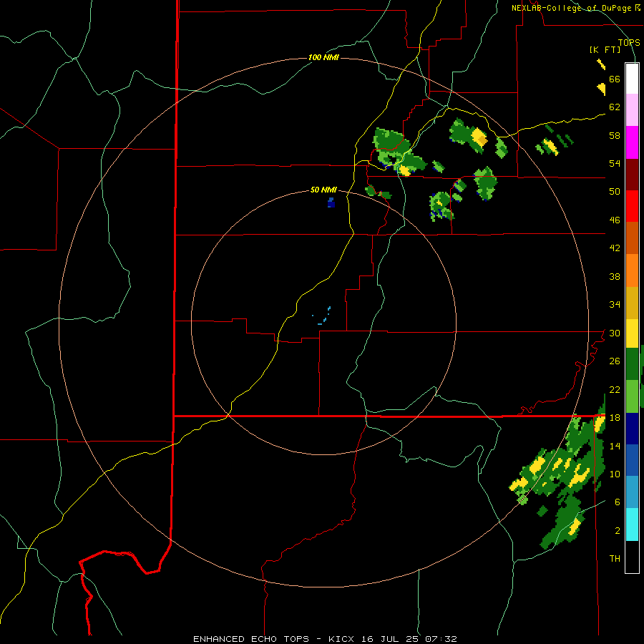Click the legend value '18'
This screenshot has width=644, height=644.
click(615, 418)
